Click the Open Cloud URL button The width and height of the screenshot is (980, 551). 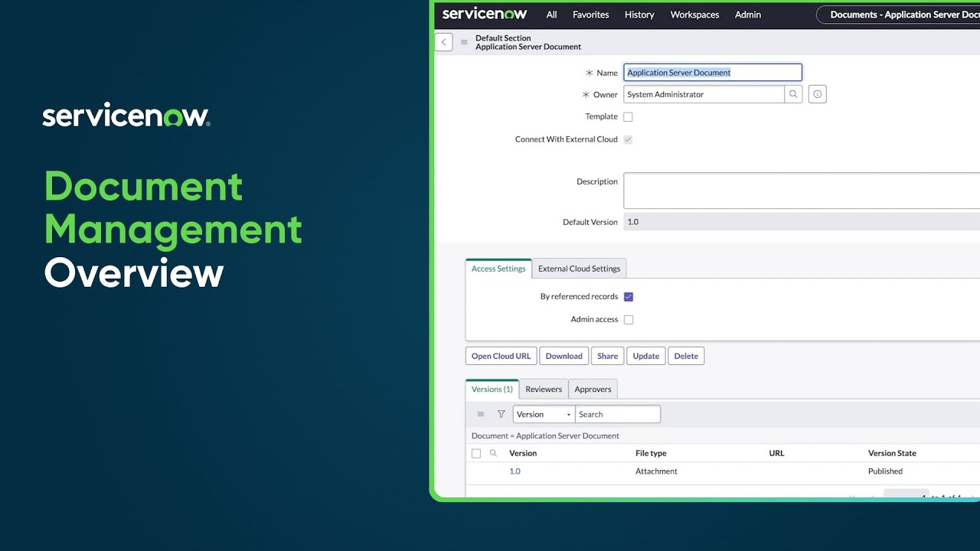(x=501, y=356)
